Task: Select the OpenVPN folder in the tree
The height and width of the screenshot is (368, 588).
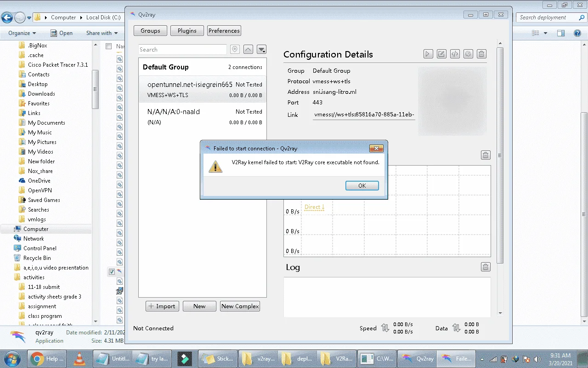Action: [x=40, y=190]
